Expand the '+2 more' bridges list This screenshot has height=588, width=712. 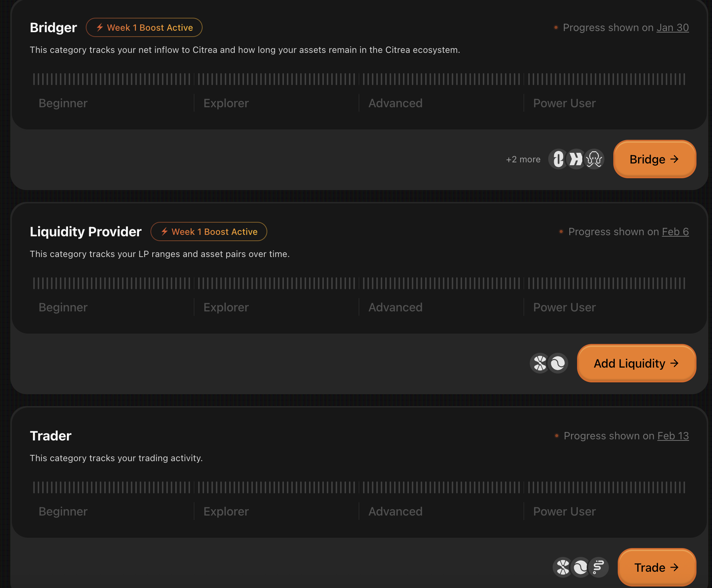point(523,159)
